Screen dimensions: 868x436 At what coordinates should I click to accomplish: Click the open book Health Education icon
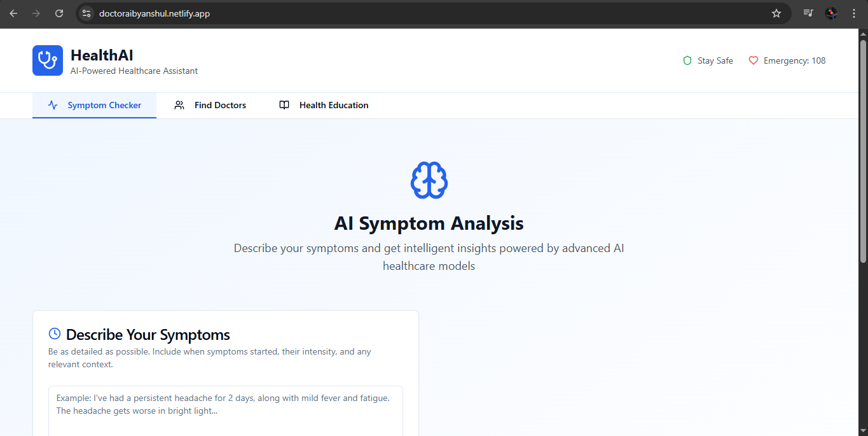coord(284,105)
